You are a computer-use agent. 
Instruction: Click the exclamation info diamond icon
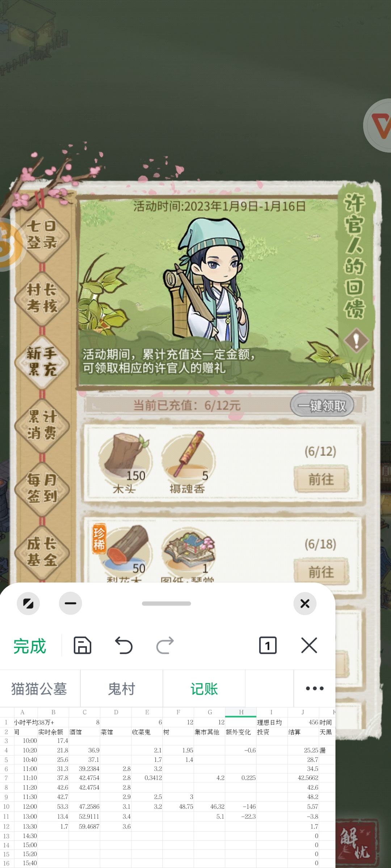click(356, 340)
